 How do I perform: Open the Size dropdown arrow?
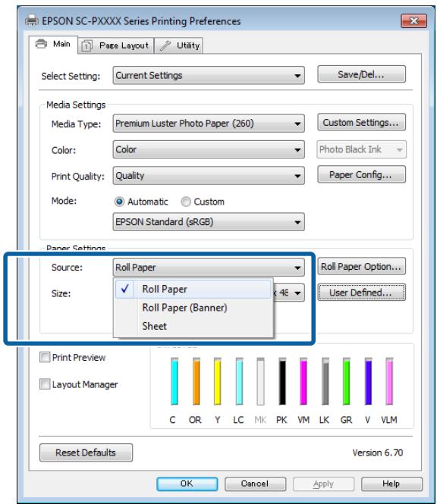(297, 293)
